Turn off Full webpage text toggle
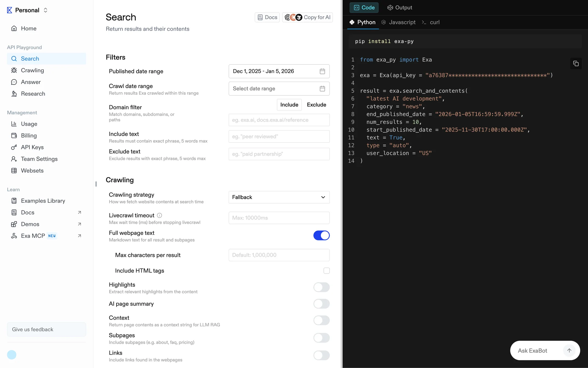This screenshot has height=368, width=588. pos(321,236)
